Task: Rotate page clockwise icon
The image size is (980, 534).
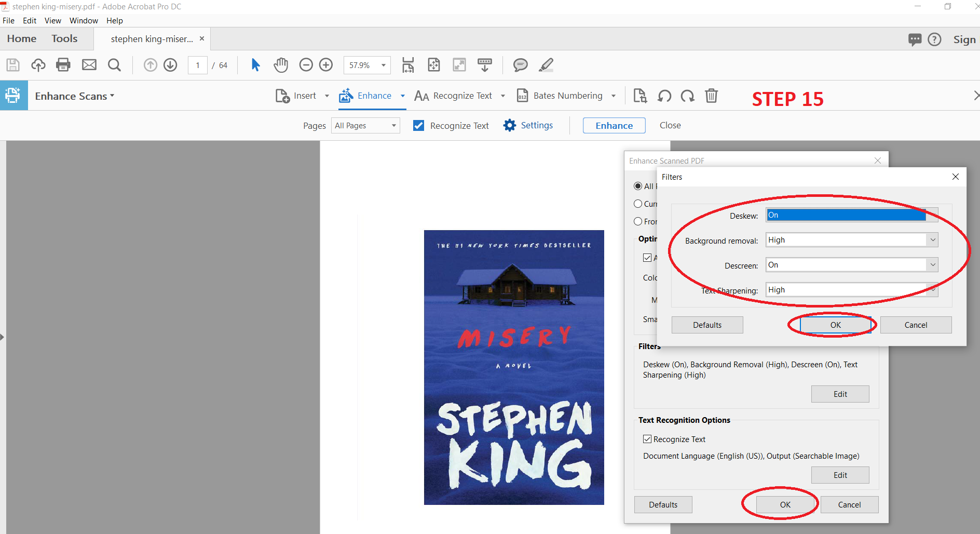Action: (688, 96)
